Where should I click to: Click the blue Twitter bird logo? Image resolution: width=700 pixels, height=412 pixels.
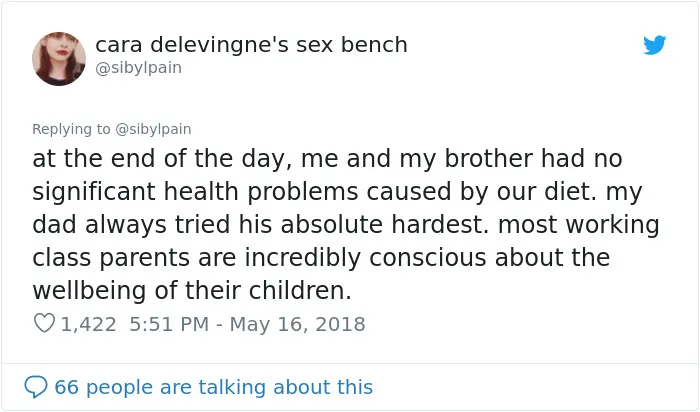654,45
